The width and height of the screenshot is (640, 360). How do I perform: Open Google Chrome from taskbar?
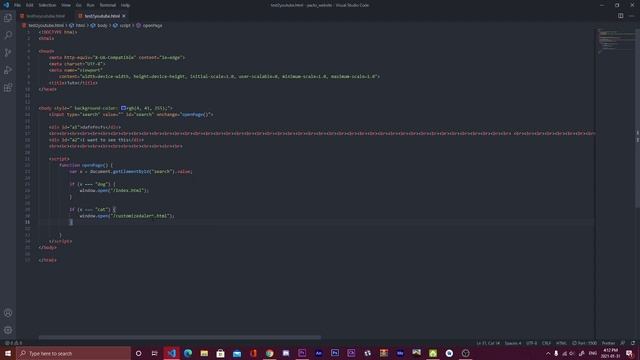[x=269, y=353]
